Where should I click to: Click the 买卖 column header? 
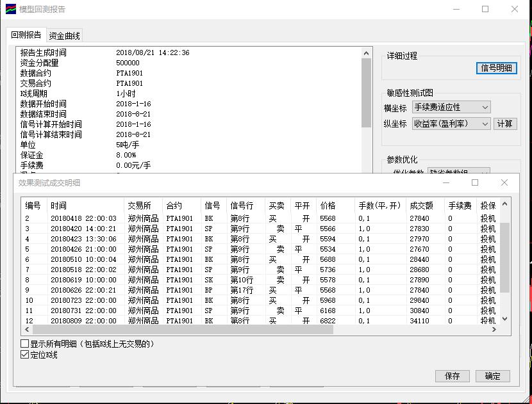click(x=277, y=206)
